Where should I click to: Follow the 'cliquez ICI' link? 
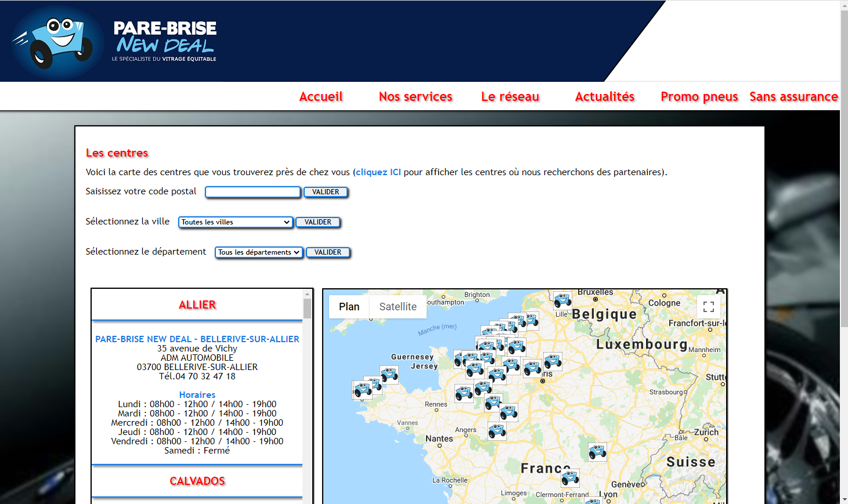click(378, 172)
